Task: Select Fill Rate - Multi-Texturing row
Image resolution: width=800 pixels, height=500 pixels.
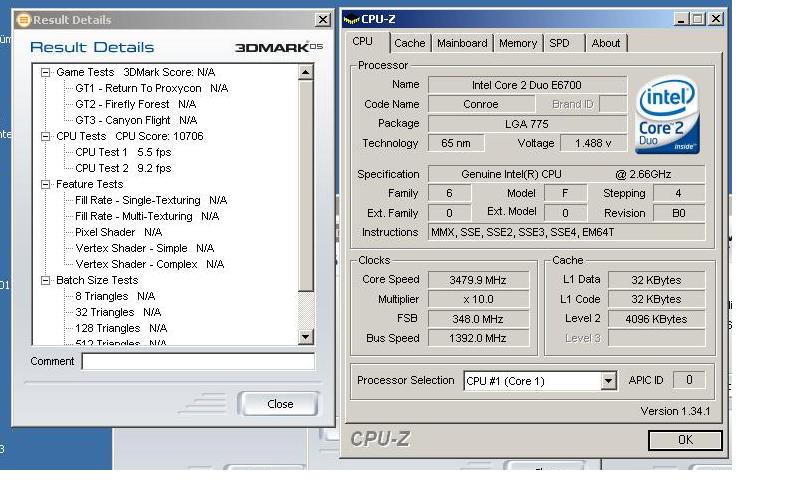Action: (147, 216)
